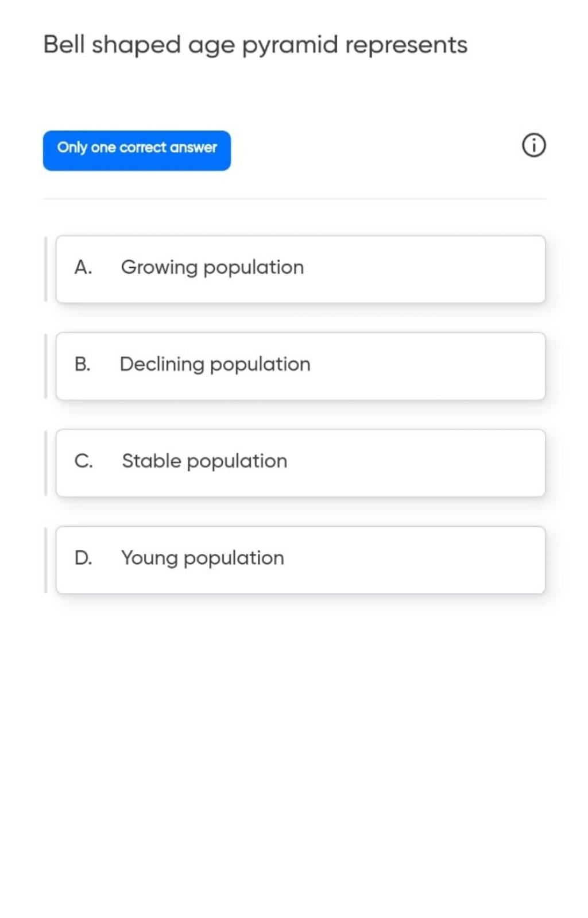Viewport: 588px width, 918px height.
Task: Click the divider line below the answer badge
Action: pyautogui.click(x=294, y=199)
